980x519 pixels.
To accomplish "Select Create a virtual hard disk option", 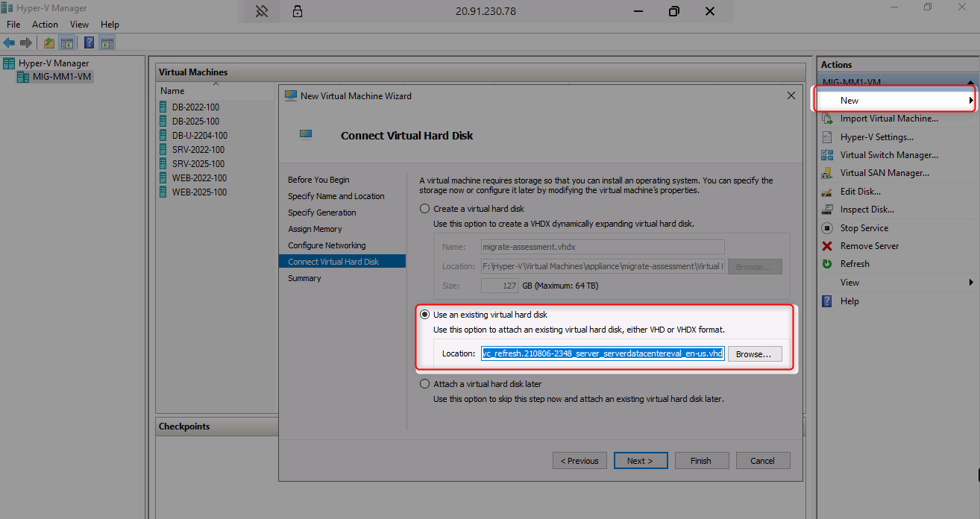I will pos(425,209).
